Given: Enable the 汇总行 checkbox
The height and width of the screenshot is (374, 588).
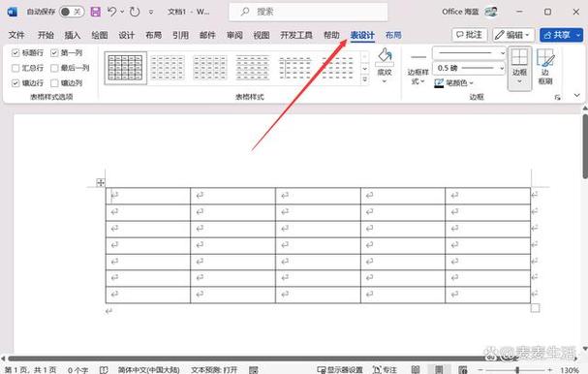Looking at the screenshot, I should [15, 68].
